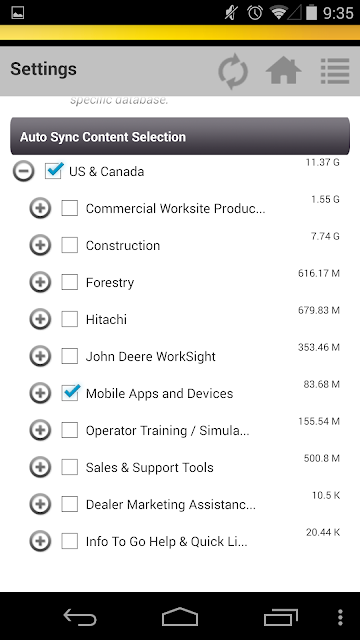Enable the Forestry checkbox
Viewport: 360px width, 640px height.
point(70,282)
